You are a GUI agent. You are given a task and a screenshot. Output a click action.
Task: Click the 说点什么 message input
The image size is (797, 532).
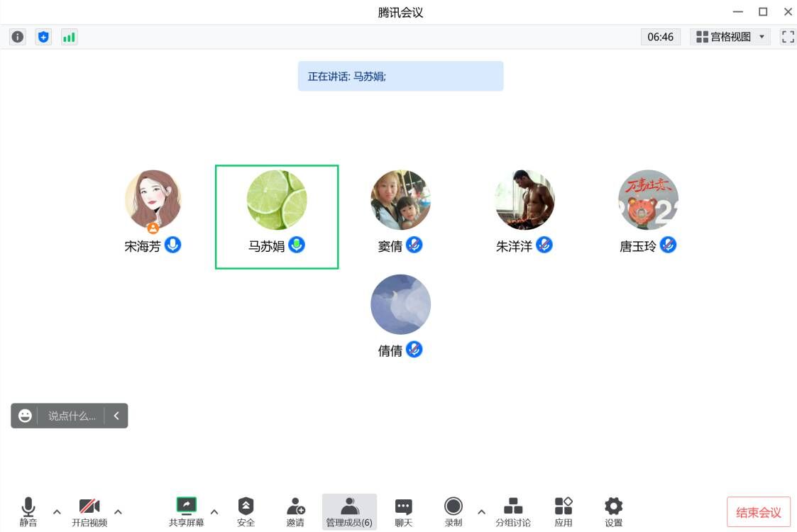click(x=71, y=416)
